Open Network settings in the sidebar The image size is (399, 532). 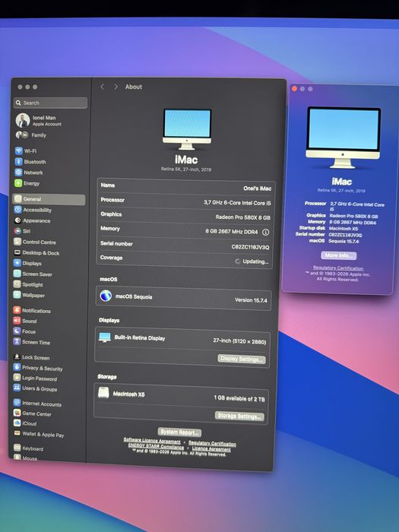[x=29, y=173]
